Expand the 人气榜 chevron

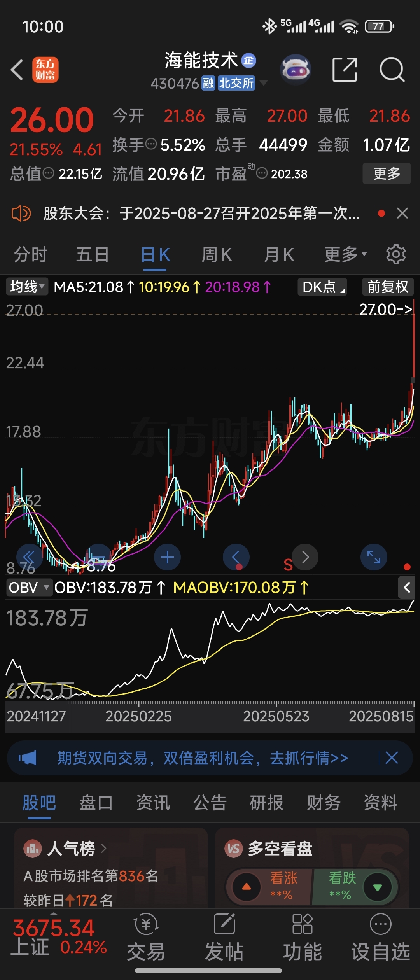103,848
